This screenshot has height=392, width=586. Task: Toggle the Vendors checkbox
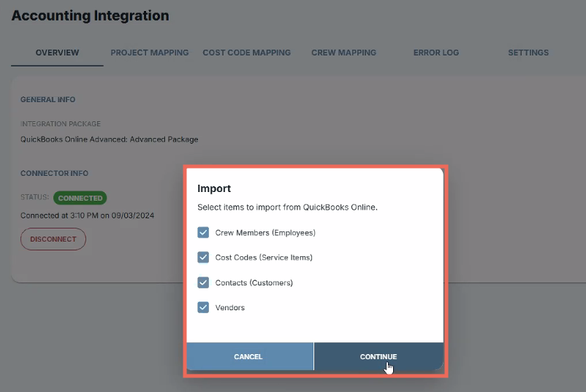[203, 307]
